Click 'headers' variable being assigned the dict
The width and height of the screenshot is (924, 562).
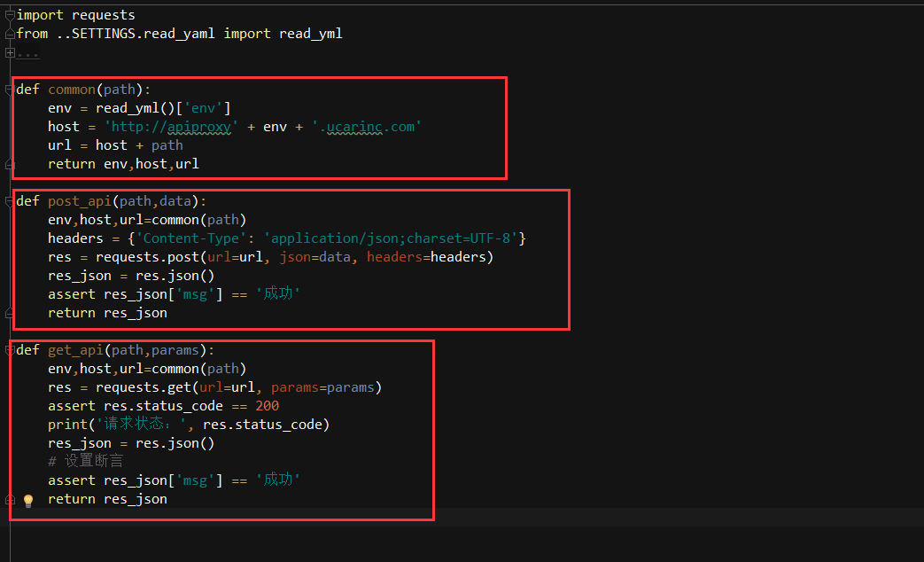[75, 238]
